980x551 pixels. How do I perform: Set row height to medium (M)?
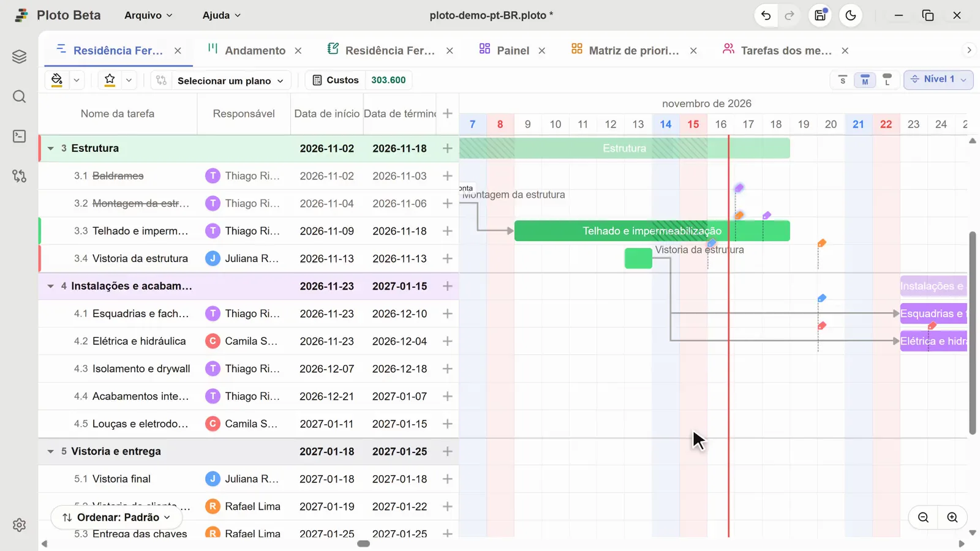865,80
